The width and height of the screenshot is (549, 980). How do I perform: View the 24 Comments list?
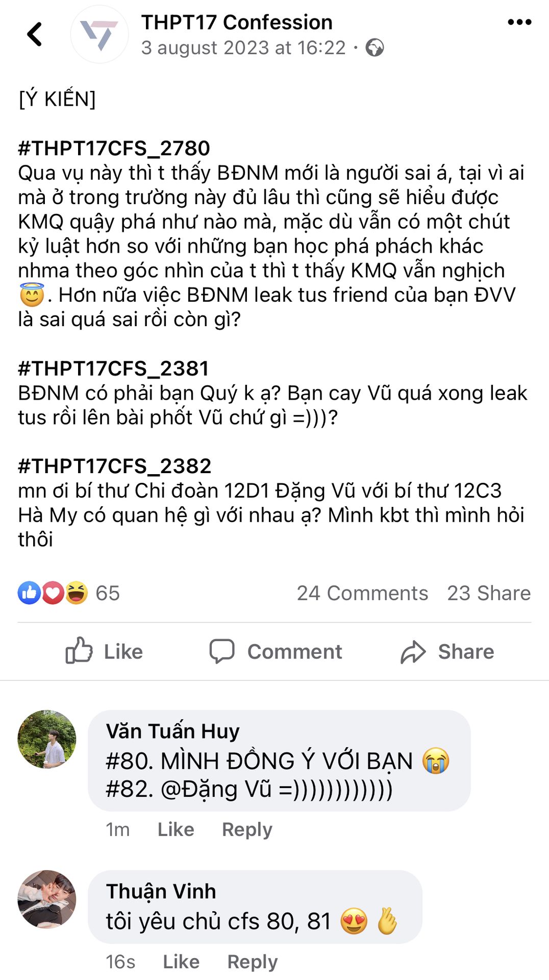pyautogui.click(x=362, y=593)
